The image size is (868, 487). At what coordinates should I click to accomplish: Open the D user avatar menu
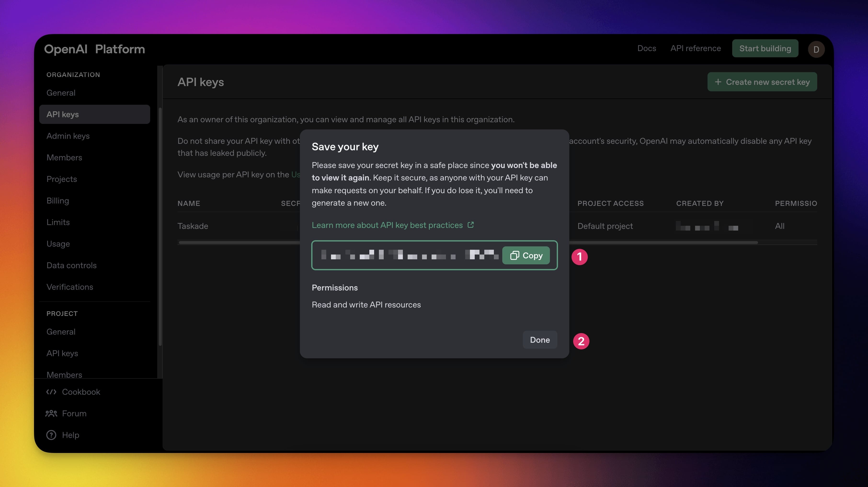pos(816,49)
